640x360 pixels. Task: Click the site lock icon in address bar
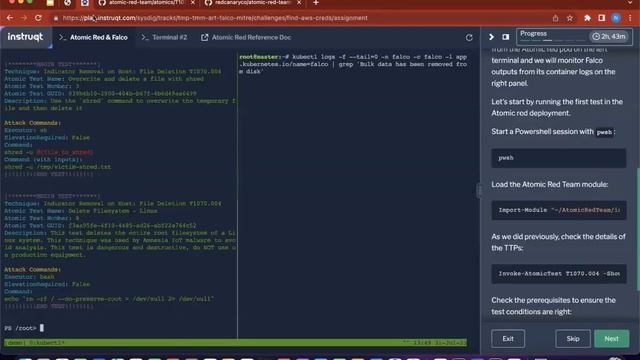56,18
